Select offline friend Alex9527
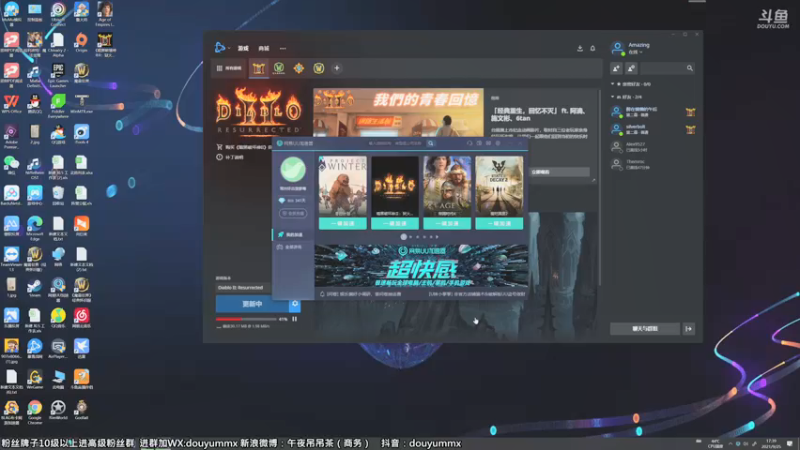Image resolution: width=800 pixels, height=450 pixels. (x=653, y=147)
